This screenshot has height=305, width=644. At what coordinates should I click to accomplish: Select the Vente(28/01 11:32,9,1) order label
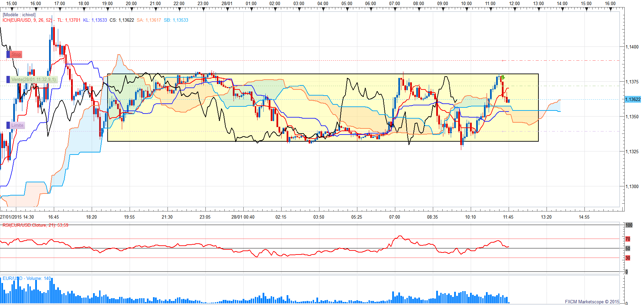[x=34, y=80]
